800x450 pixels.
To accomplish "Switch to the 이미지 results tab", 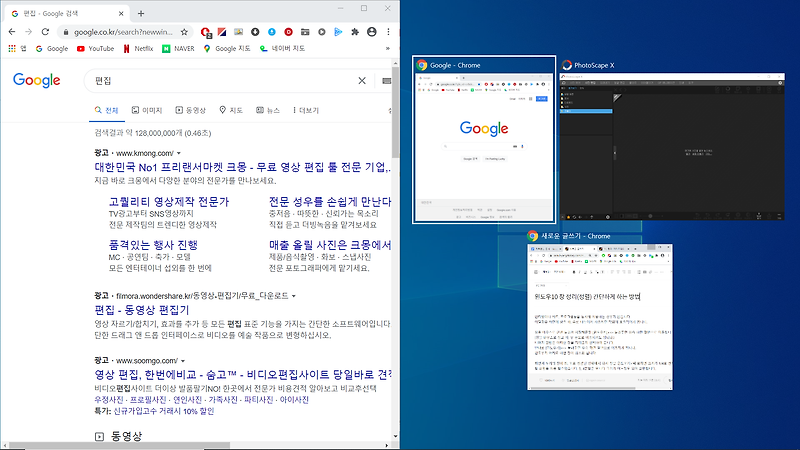I will point(147,110).
